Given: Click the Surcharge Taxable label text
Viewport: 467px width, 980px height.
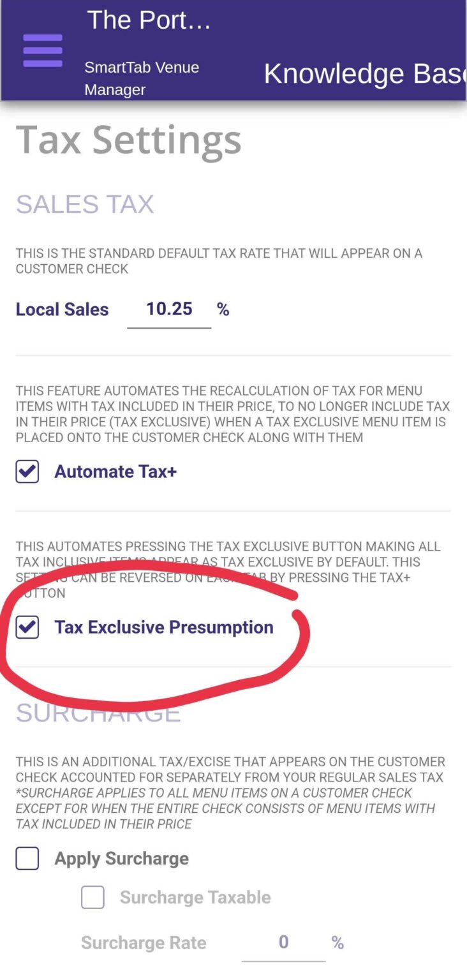Looking at the screenshot, I should pyautogui.click(x=195, y=897).
